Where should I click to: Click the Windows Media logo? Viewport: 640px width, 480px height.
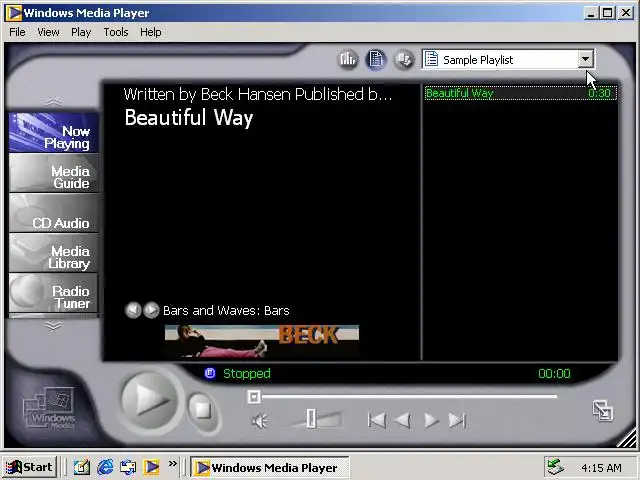(49, 407)
